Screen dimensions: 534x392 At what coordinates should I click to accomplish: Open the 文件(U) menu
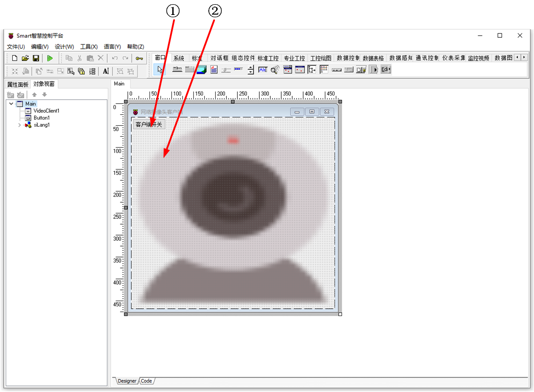pos(16,47)
